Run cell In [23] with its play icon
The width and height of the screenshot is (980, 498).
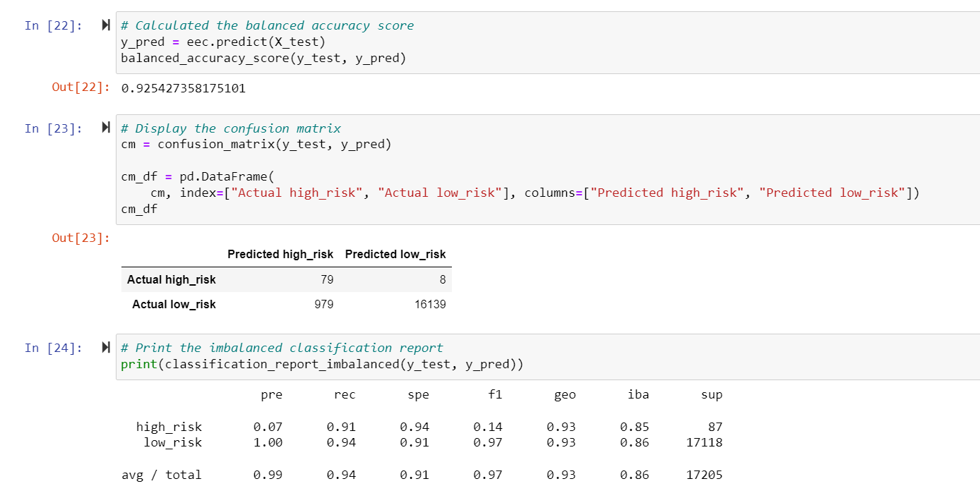pyautogui.click(x=106, y=129)
